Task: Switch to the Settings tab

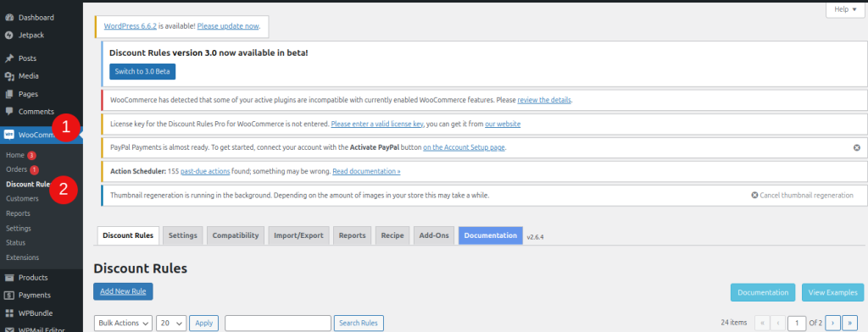Action: click(183, 235)
